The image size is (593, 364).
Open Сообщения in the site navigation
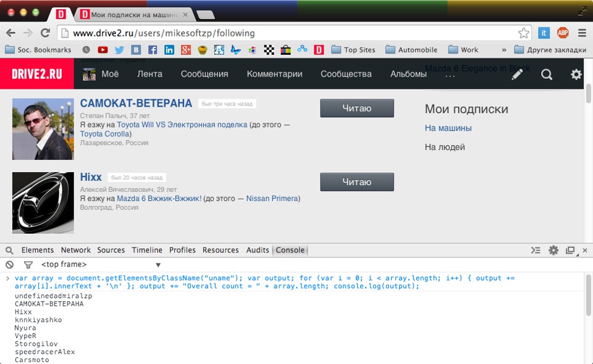pos(204,74)
